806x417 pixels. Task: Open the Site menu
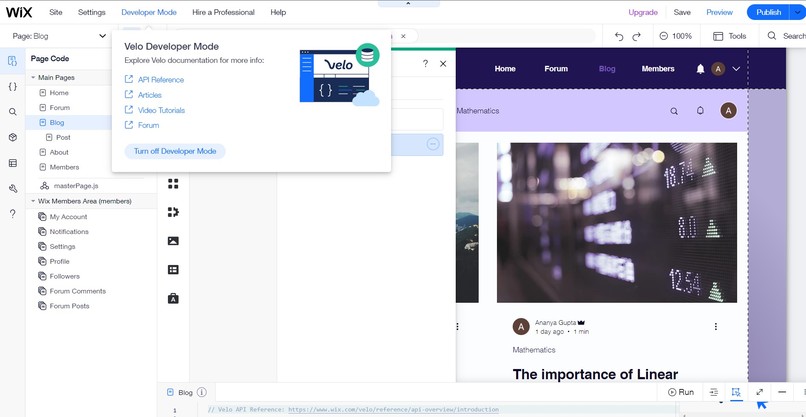pyautogui.click(x=56, y=12)
